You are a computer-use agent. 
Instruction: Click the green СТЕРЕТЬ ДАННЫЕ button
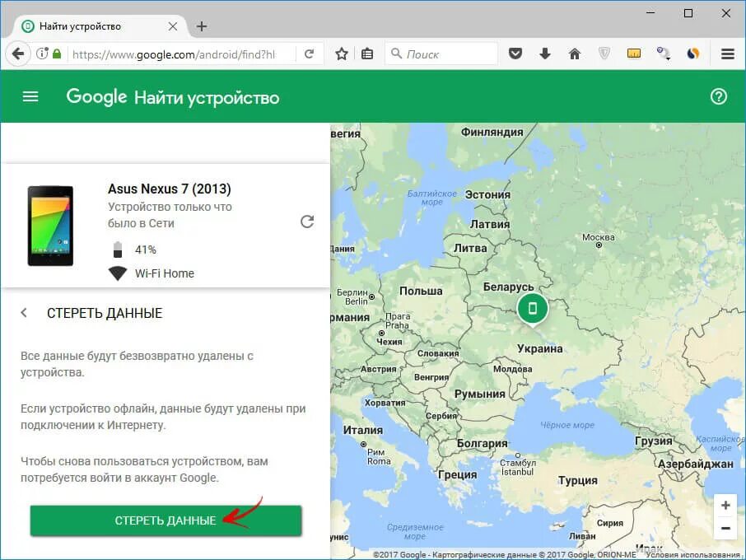(166, 520)
